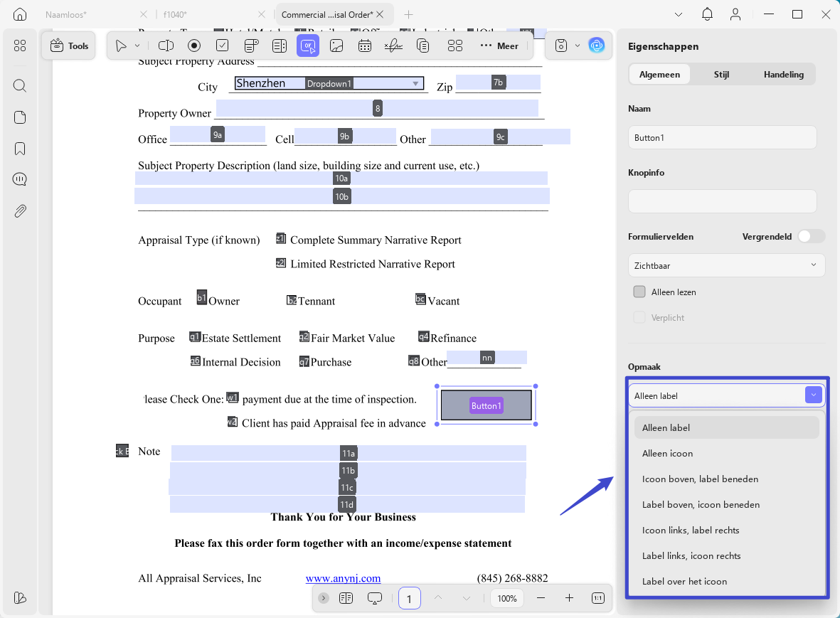
Task: Pick the signature field tool
Action: 393,46
